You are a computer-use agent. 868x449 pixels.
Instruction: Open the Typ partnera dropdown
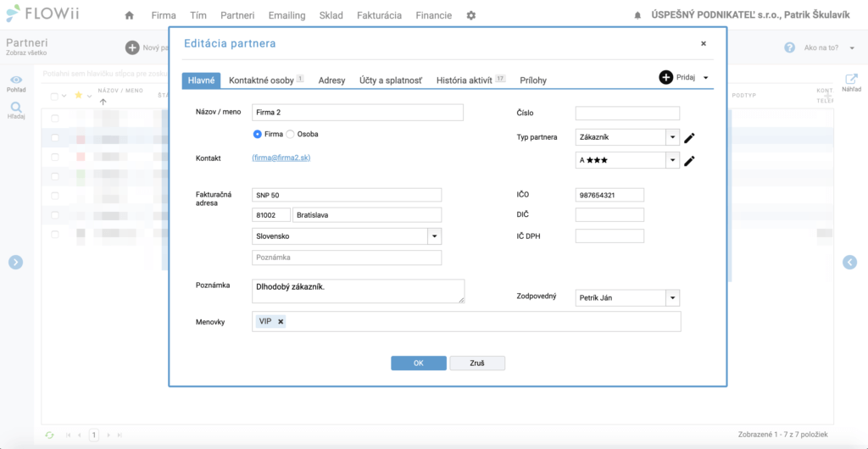pyautogui.click(x=672, y=137)
